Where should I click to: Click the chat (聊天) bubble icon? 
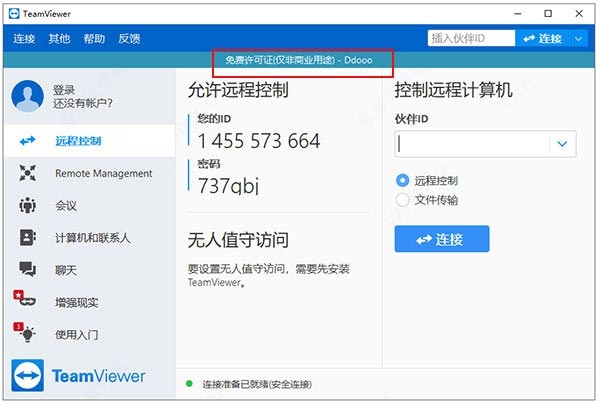coord(28,270)
